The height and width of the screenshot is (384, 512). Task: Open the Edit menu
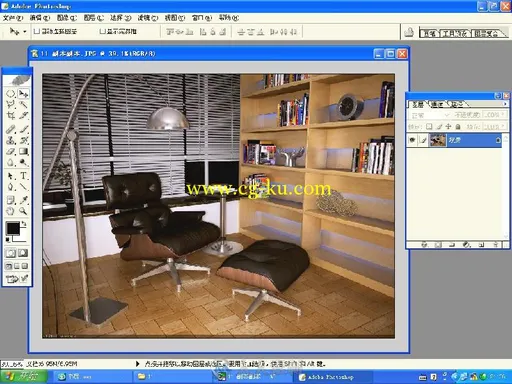pos(40,18)
